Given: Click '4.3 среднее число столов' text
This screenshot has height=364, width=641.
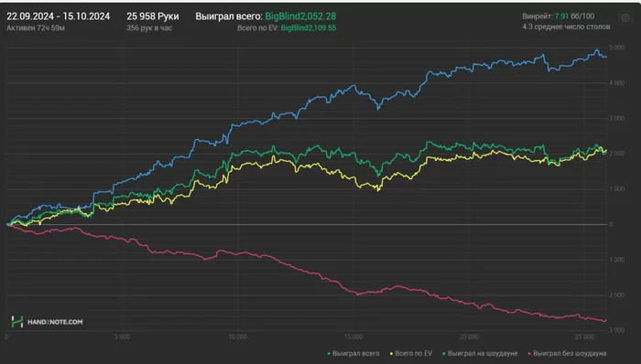Looking at the screenshot, I should [566, 27].
